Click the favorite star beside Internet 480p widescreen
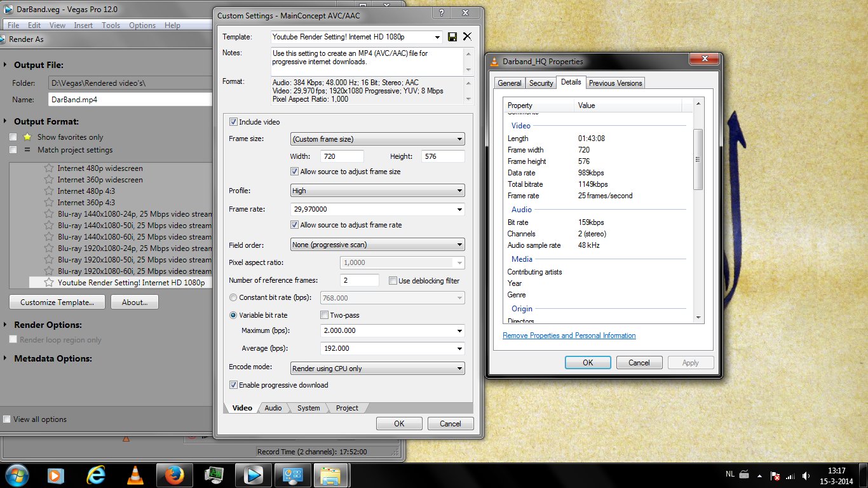868x488 pixels. (x=49, y=168)
